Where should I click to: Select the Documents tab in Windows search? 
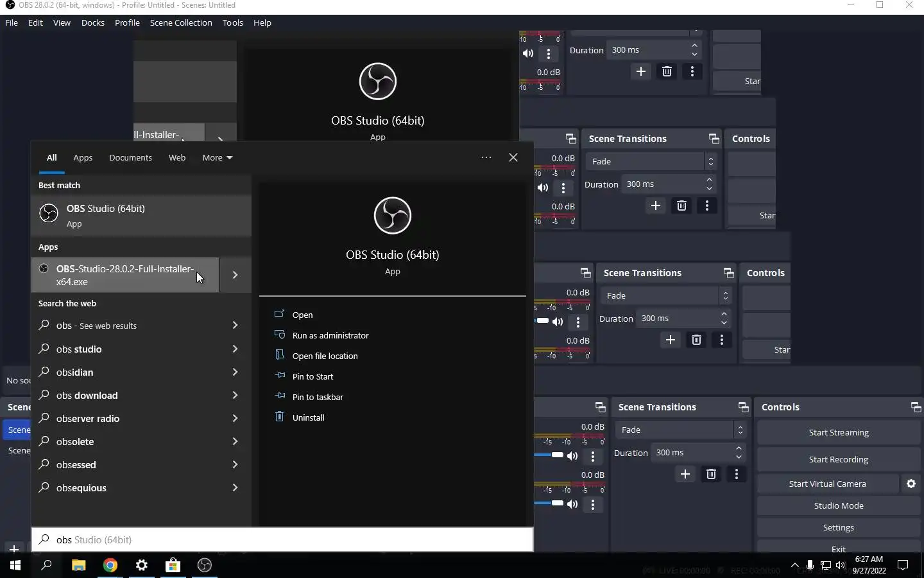click(130, 157)
